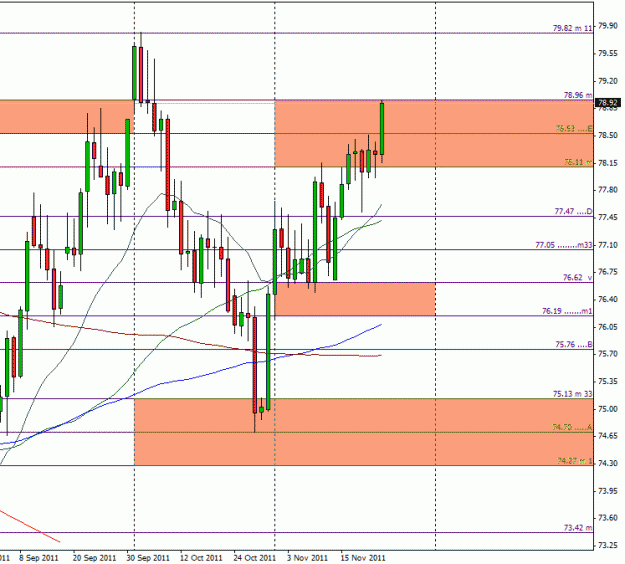The image size is (625, 564).
Task: Select the 77.47 ....D level label
Action: (574, 211)
